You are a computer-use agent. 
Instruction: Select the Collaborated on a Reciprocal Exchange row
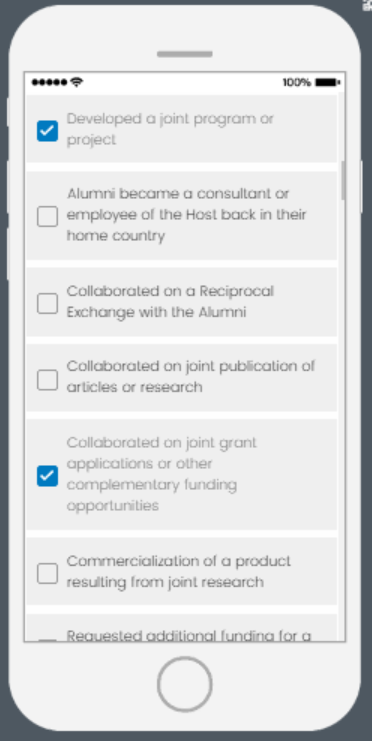tap(182, 302)
